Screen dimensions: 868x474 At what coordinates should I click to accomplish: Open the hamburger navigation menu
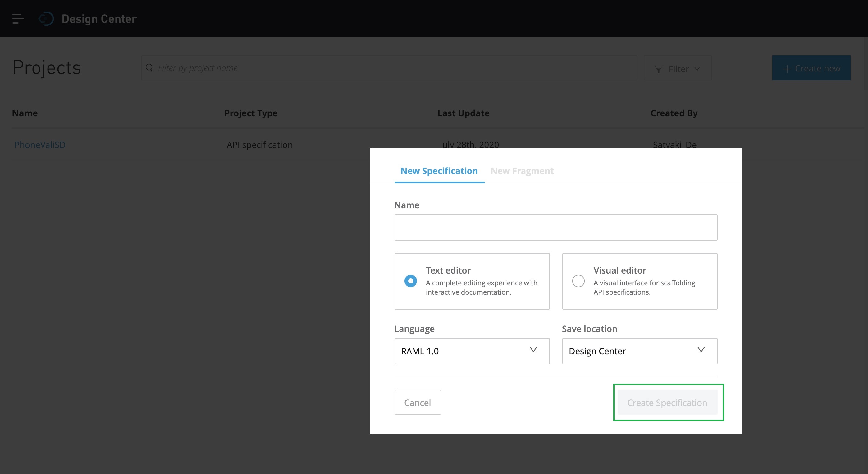pyautogui.click(x=17, y=19)
